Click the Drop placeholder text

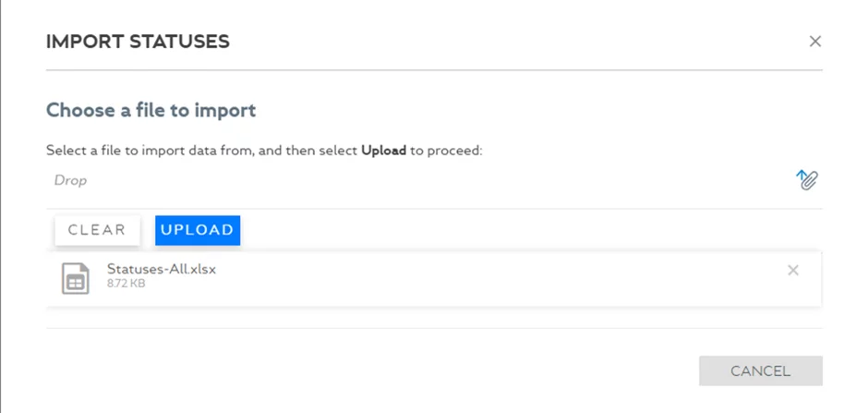click(x=70, y=180)
